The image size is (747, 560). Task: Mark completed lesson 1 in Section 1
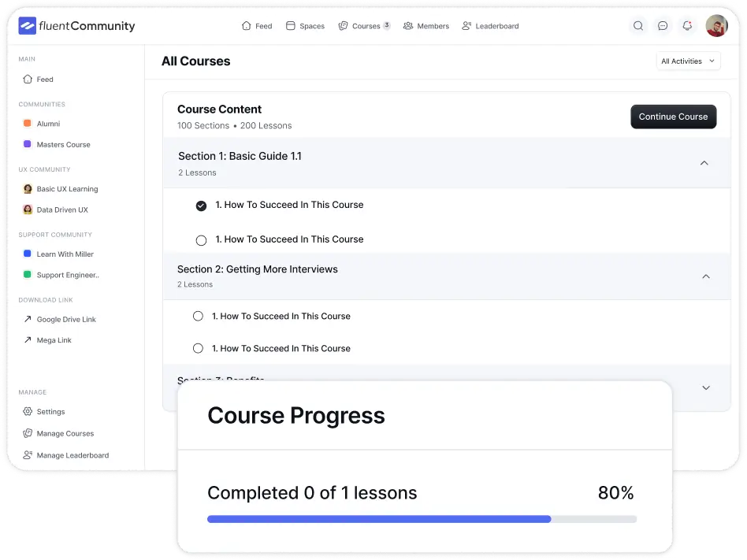201,205
